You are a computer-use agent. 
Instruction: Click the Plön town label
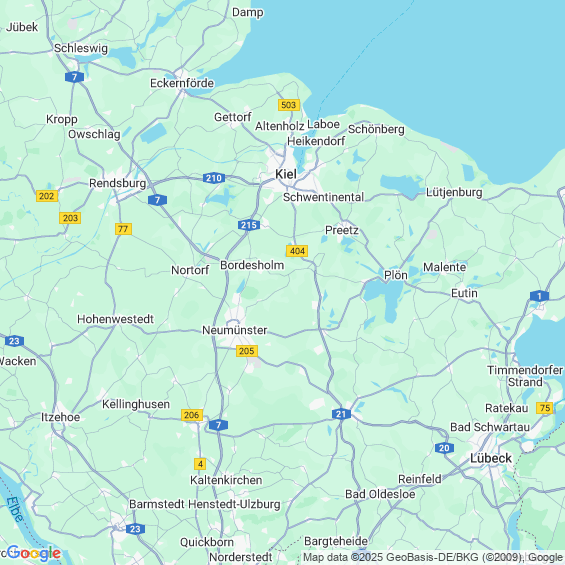point(396,275)
